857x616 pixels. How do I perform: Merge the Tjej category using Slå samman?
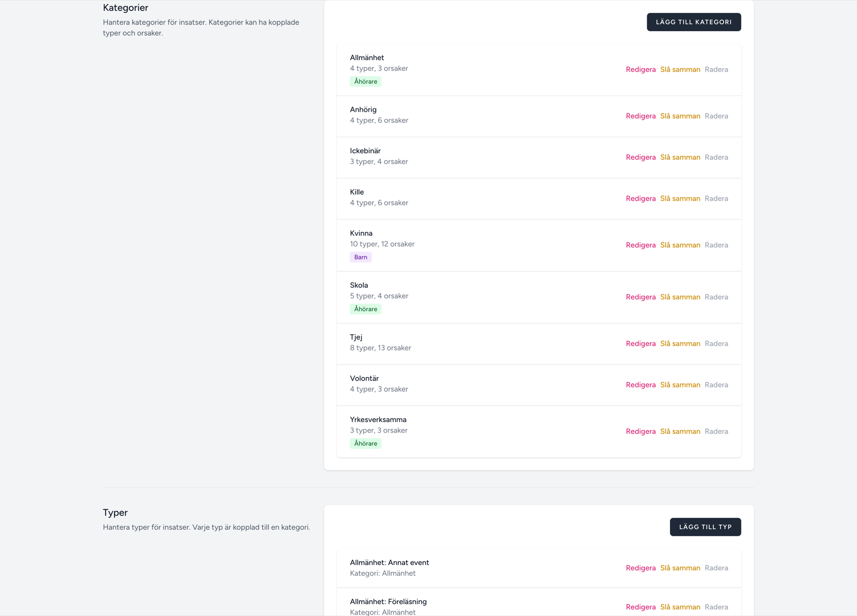click(680, 344)
